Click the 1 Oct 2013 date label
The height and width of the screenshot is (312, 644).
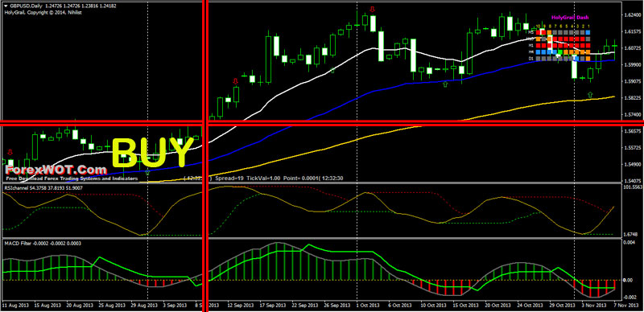367,306
